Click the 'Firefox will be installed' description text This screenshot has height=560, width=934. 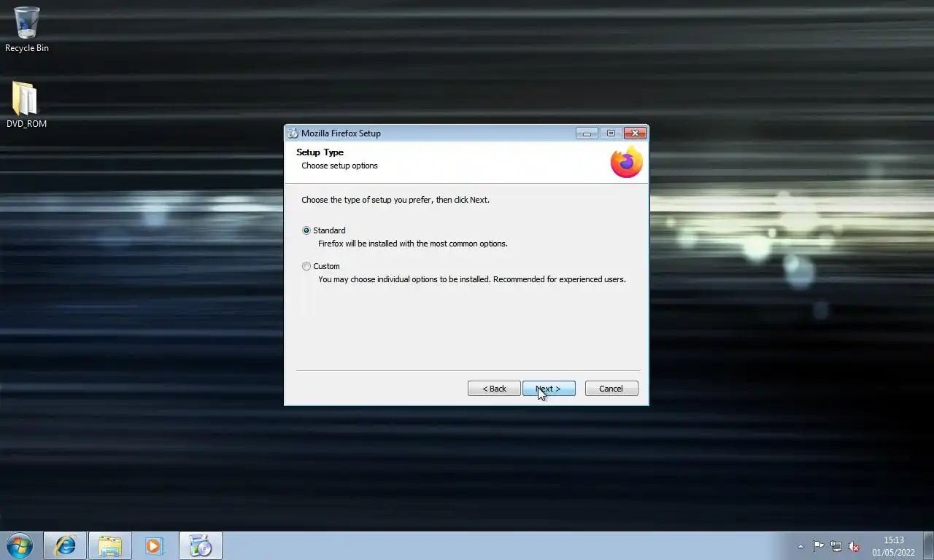point(413,244)
